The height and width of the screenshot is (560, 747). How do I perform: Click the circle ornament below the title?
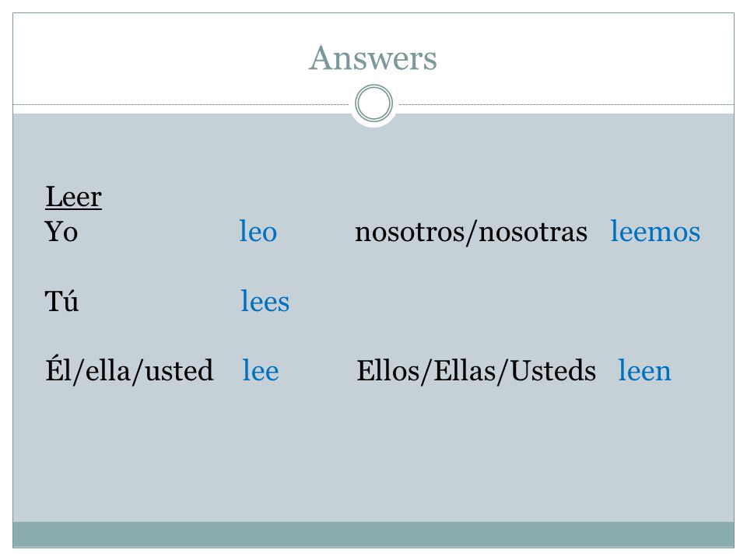(x=374, y=103)
